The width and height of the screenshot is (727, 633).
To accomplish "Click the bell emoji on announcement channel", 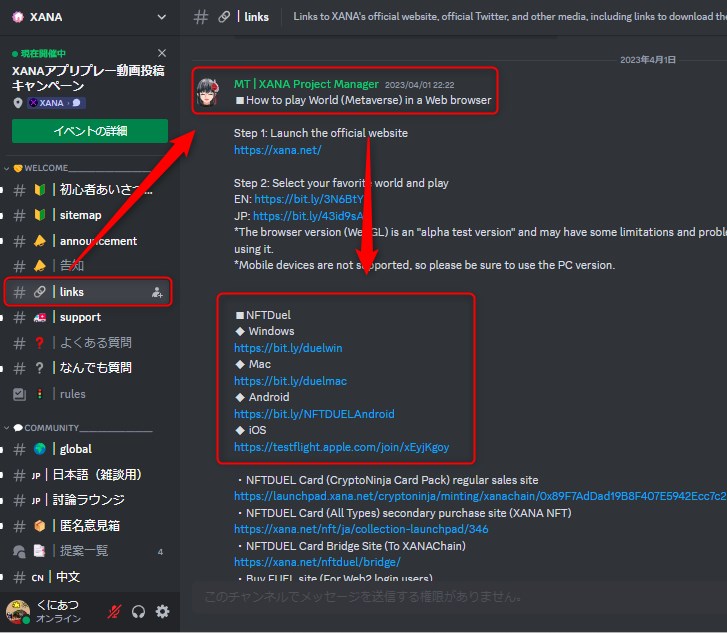I will coord(40,241).
